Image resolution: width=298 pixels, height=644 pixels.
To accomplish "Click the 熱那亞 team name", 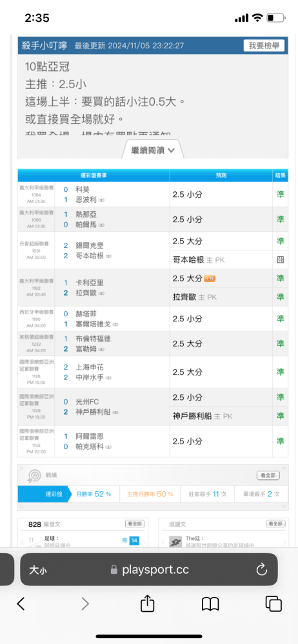I will [x=86, y=214].
